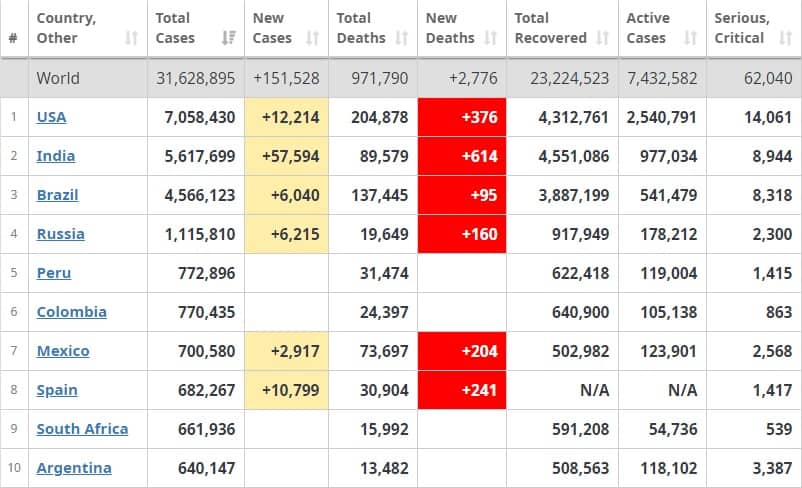Click World active cases 7,432,582

click(662, 78)
